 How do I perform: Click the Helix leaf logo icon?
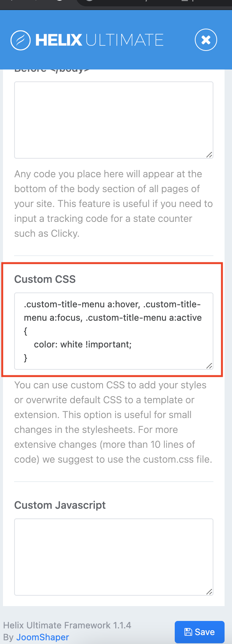click(x=20, y=40)
